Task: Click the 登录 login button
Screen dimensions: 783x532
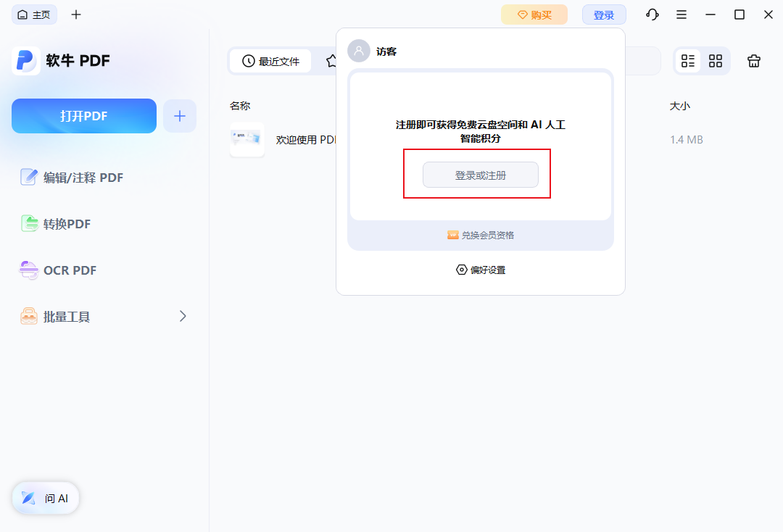Action: pyautogui.click(x=604, y=14)
